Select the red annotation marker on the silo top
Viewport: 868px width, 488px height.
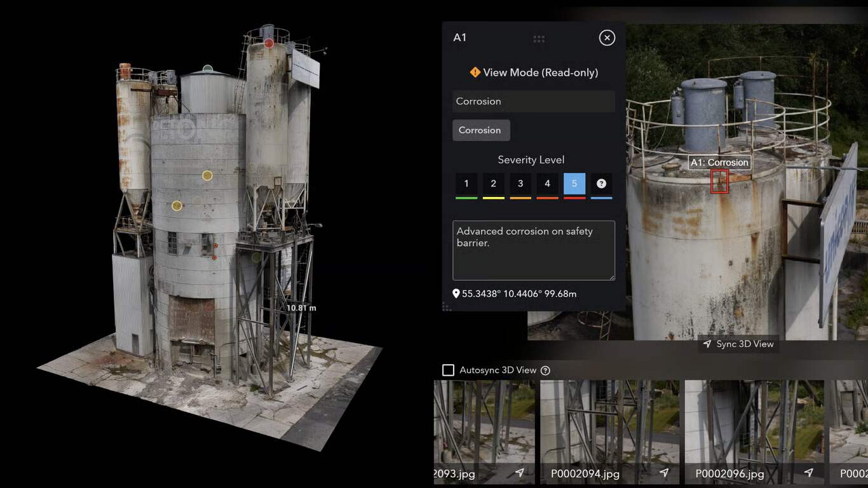[x=268, y=43]
